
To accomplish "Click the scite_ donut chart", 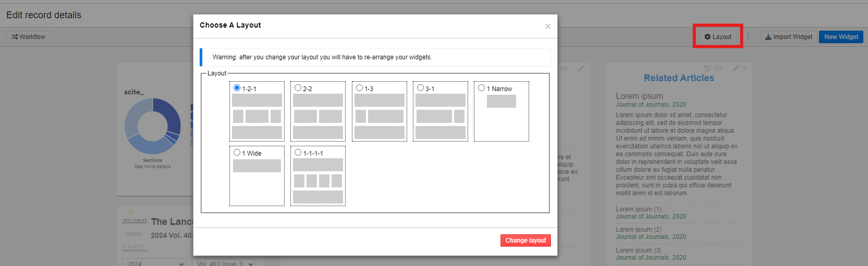I will coord(152,126).
